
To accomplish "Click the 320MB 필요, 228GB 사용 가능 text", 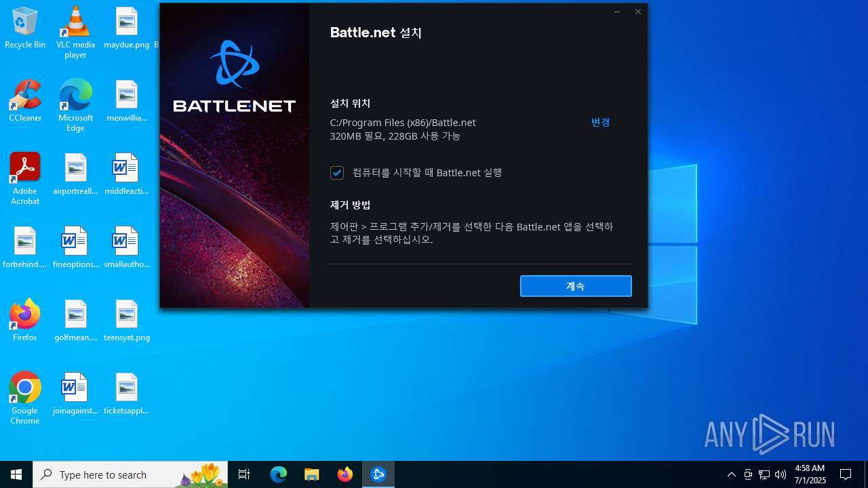I will pyautogui.click(x=395, y=136).
